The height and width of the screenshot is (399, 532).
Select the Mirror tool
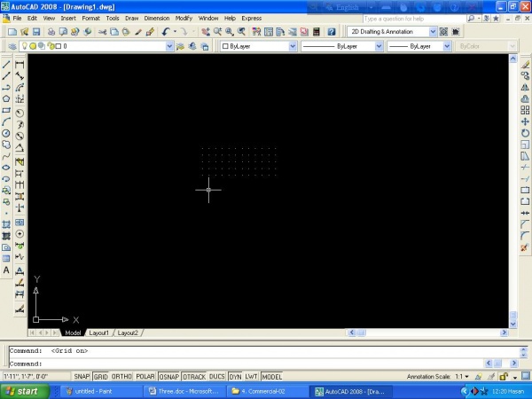(x=525, y=87)
